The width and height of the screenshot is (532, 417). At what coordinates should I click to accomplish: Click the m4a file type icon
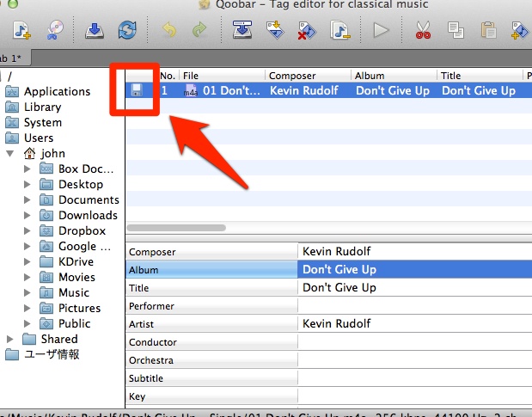pos(190,90)
